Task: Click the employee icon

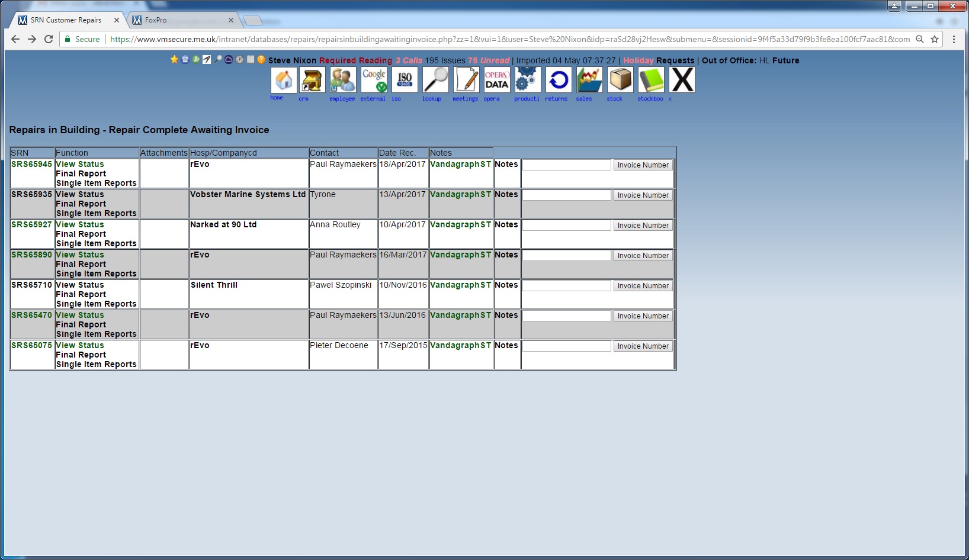Action: click(342, 80)
